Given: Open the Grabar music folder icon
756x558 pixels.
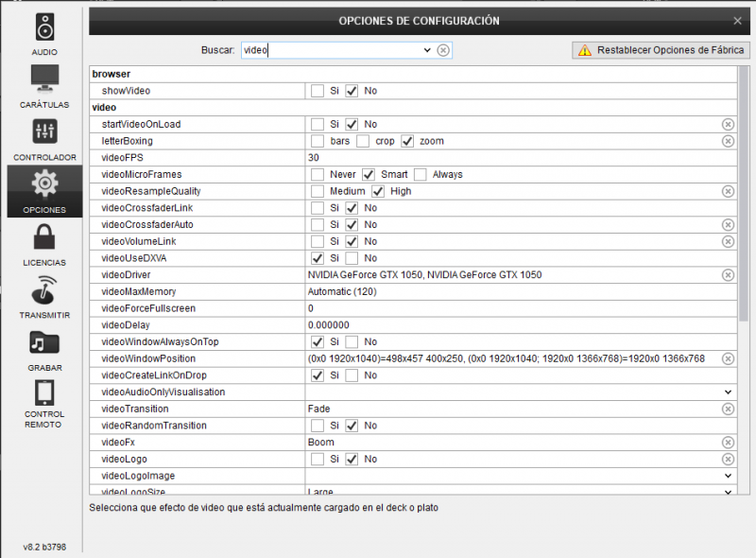Looking at the screenshot, I should tap(44, 342).
